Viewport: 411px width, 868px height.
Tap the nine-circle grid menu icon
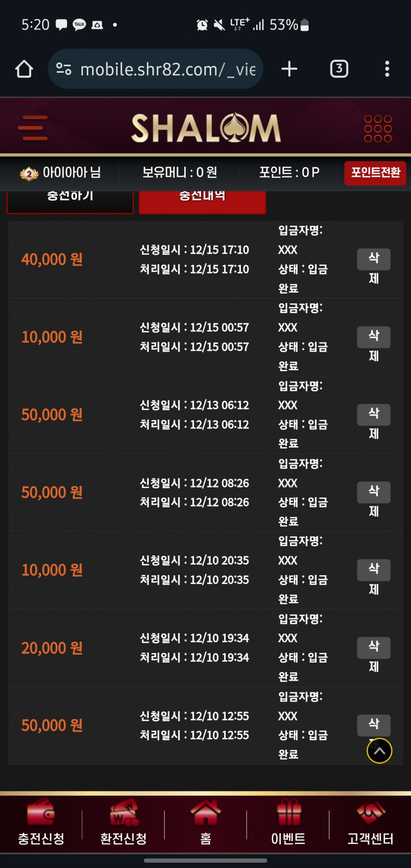click(x=378, y=128)
